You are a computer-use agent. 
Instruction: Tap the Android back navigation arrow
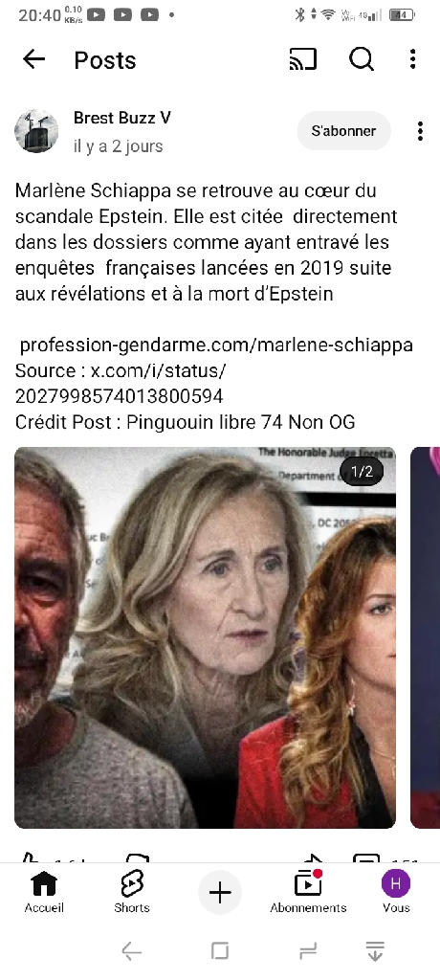tap(131, 951)
